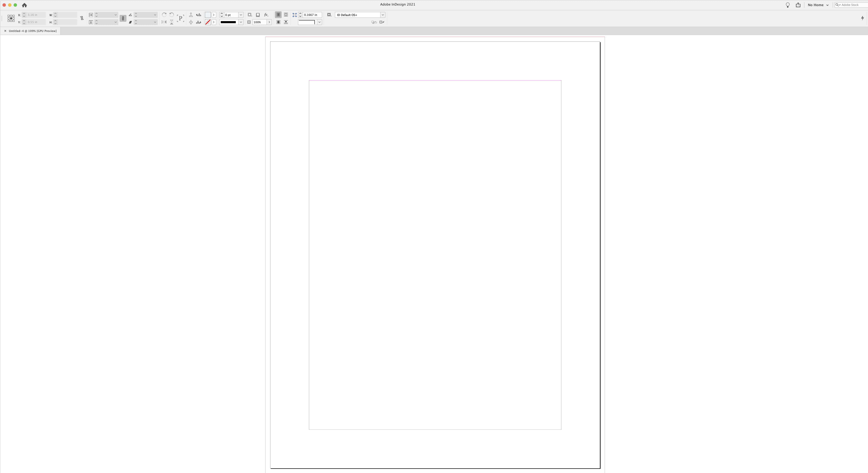
Task: Click the opacity 100% arrow button
Action: point(269,22)
